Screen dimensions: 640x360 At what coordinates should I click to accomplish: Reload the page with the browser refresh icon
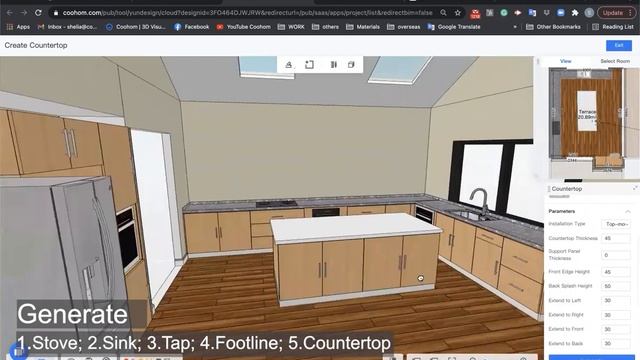pos(38,13)
